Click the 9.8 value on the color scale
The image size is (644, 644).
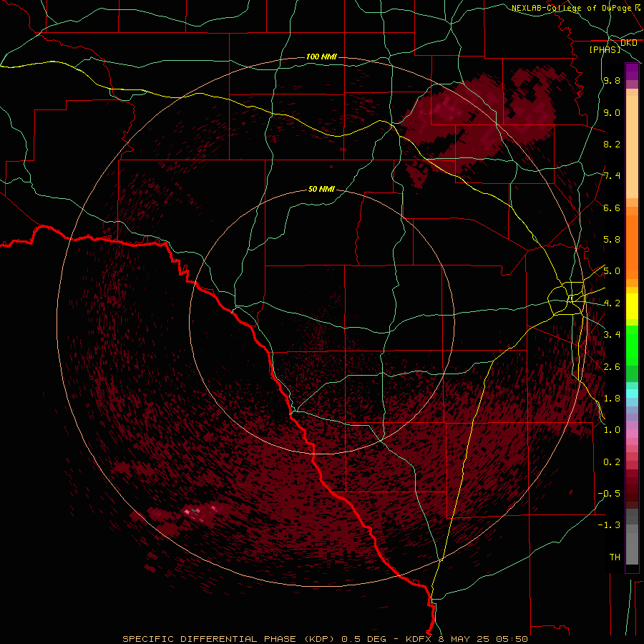612,80
